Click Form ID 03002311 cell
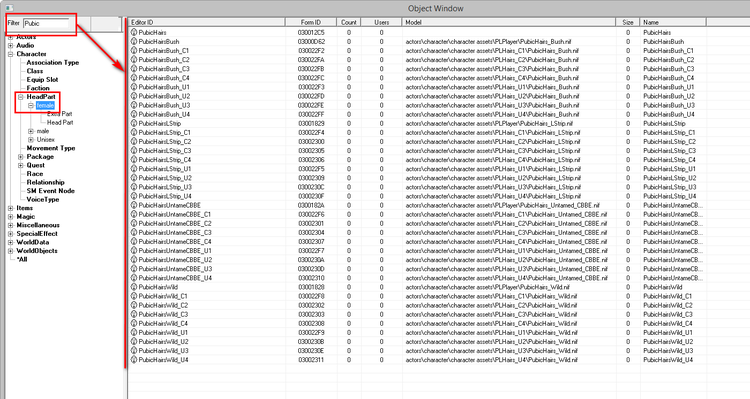Screen dimensions: 750x399 [x=311, y=360]
